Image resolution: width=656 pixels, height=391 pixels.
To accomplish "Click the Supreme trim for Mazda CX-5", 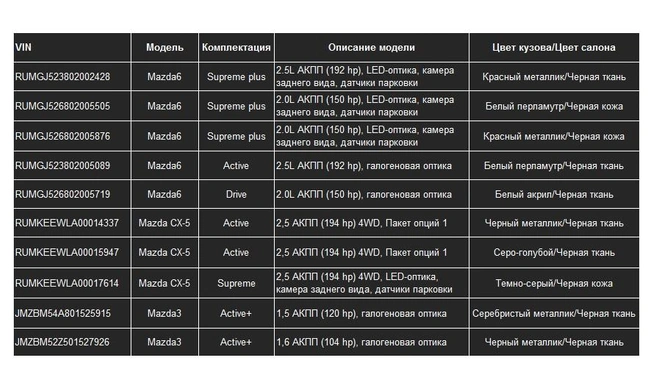I will [x=236, y=283].
